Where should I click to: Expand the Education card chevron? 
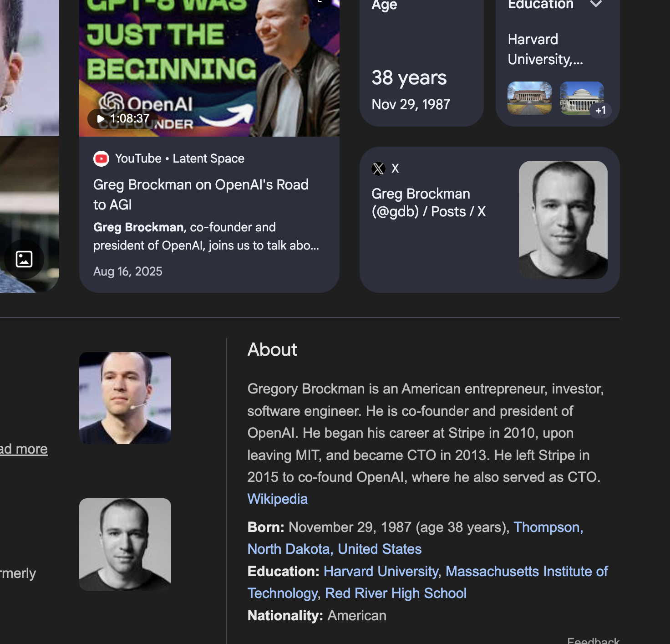click(x=596, y=4)
